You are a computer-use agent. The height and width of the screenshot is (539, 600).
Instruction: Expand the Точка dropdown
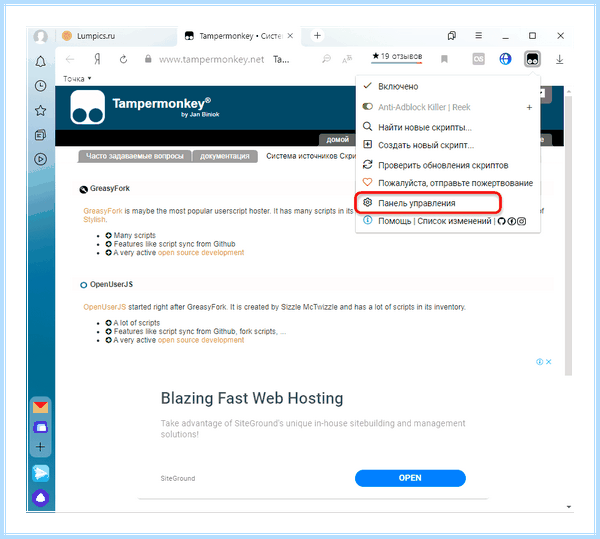77,79
